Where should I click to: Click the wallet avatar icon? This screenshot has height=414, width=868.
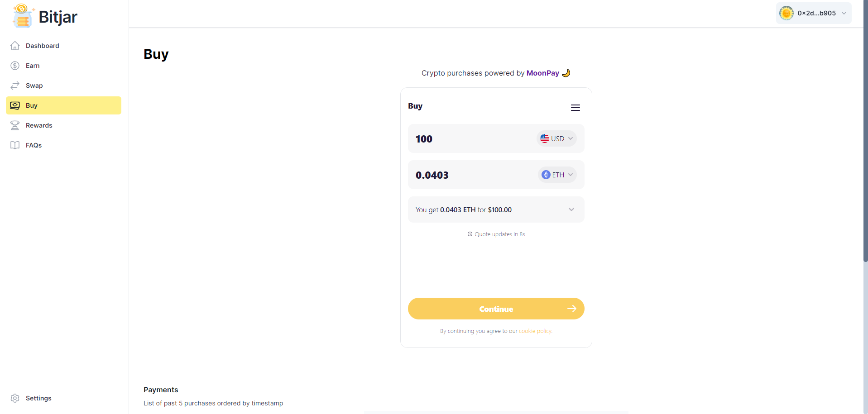coord(786,13)
